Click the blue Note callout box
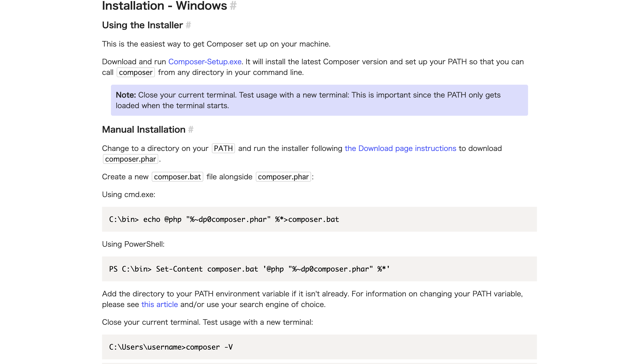The width and height of the screenshot is (639, 364). point(319,100)
